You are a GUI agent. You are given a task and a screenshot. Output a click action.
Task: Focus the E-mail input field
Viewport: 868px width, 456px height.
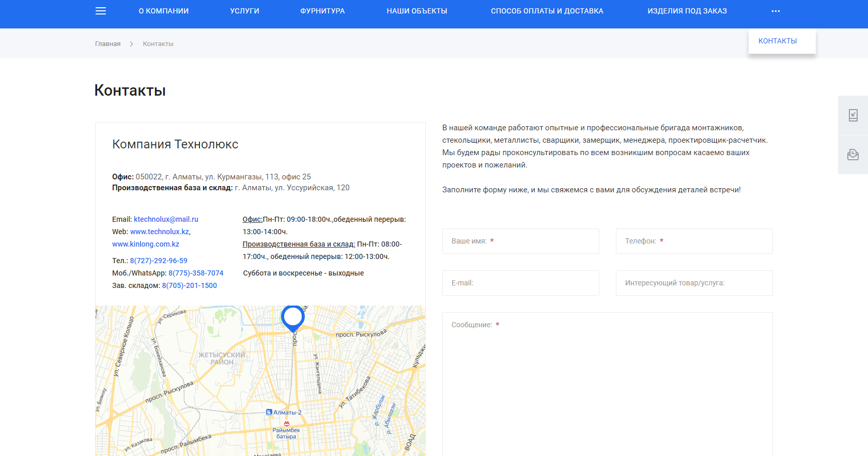521,283
